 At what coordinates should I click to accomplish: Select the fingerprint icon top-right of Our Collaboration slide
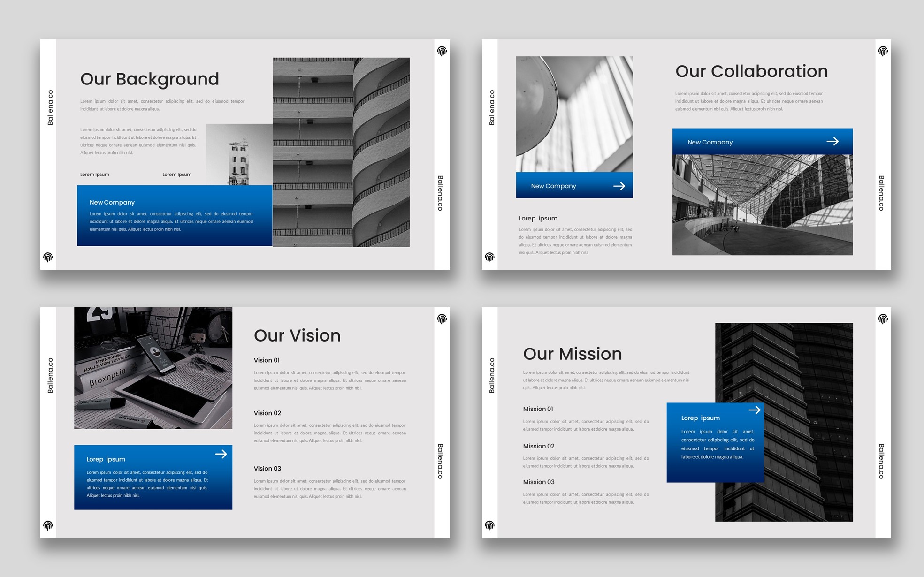[883, 52]
